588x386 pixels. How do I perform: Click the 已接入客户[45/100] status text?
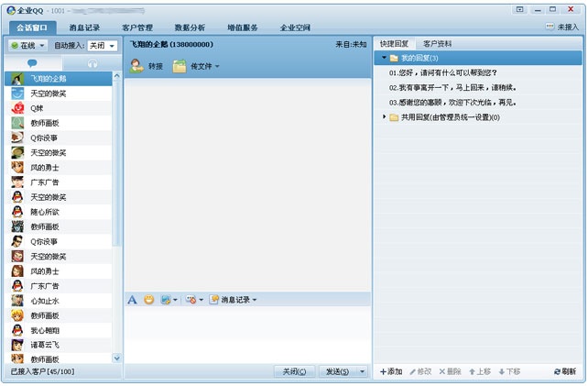[x=42, y=371]
